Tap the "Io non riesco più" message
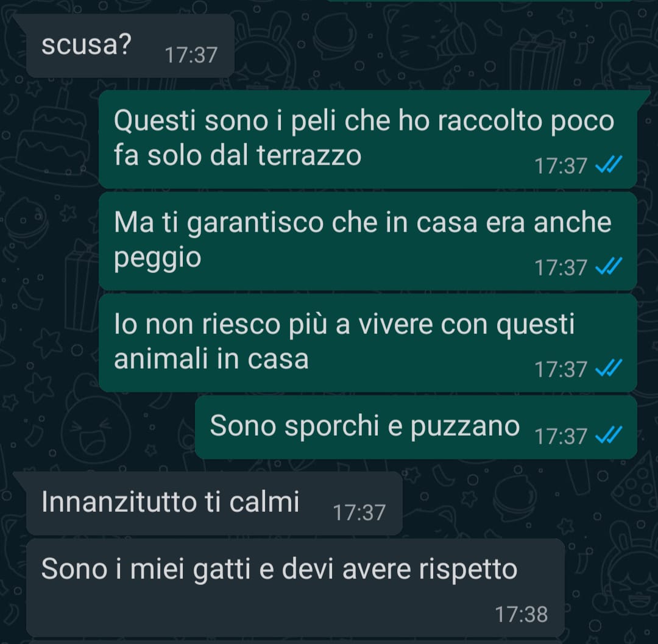Viewport: 658px width, 644px height. [x=368, y=343]
